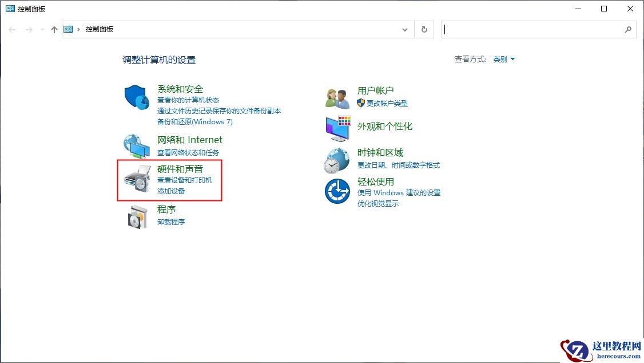644x363 pixels.
Task: Click the 时钟和区域 clock icon
Action: coord(336,160)
